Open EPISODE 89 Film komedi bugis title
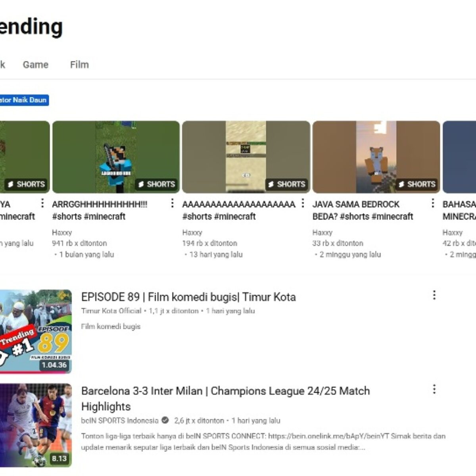The image size is (476, 476). click(188, 297)
